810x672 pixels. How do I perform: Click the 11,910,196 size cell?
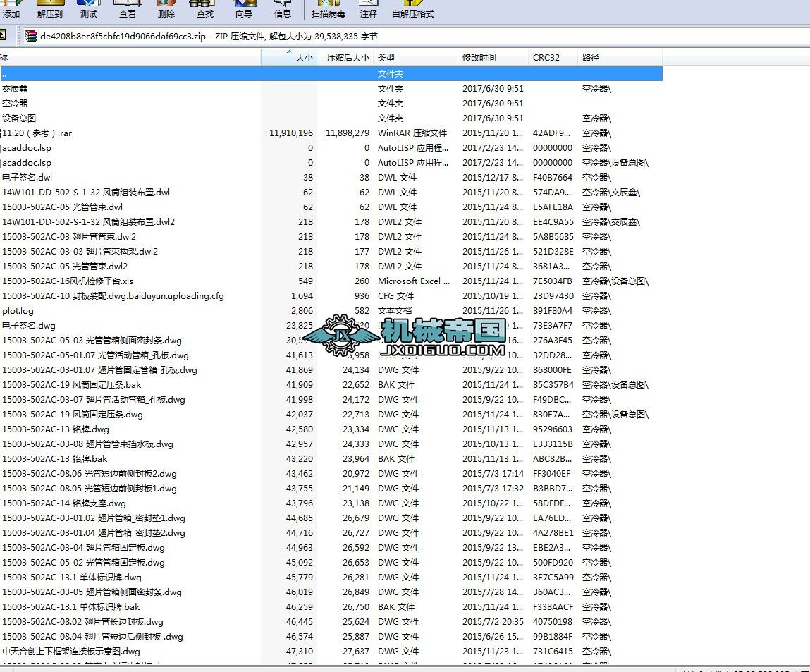tap(291, 133)
